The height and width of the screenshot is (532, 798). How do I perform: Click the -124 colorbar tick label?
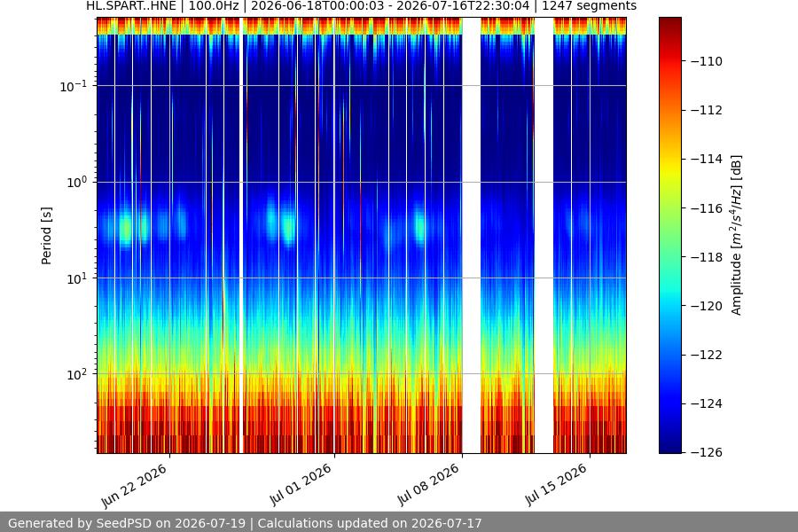click(707, 403)
